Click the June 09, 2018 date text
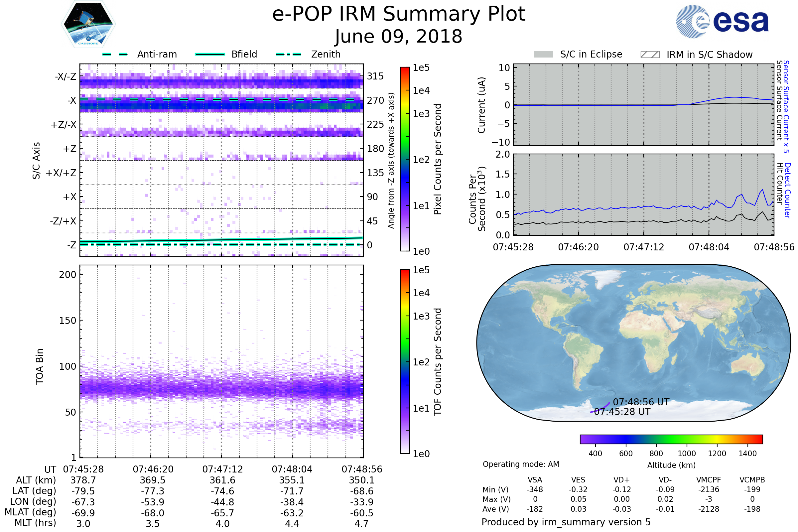 click(x=399, y=37)
